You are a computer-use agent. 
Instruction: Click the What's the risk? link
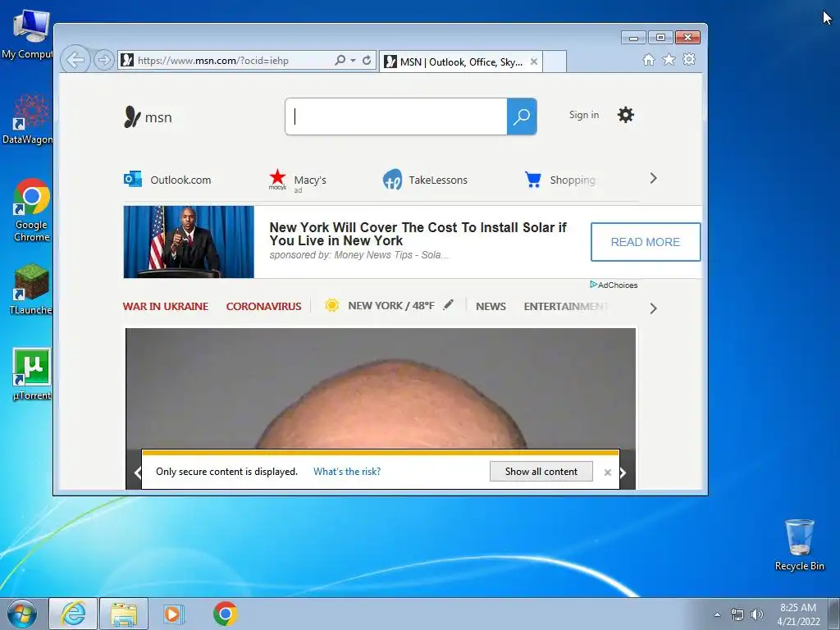point(347,472)
